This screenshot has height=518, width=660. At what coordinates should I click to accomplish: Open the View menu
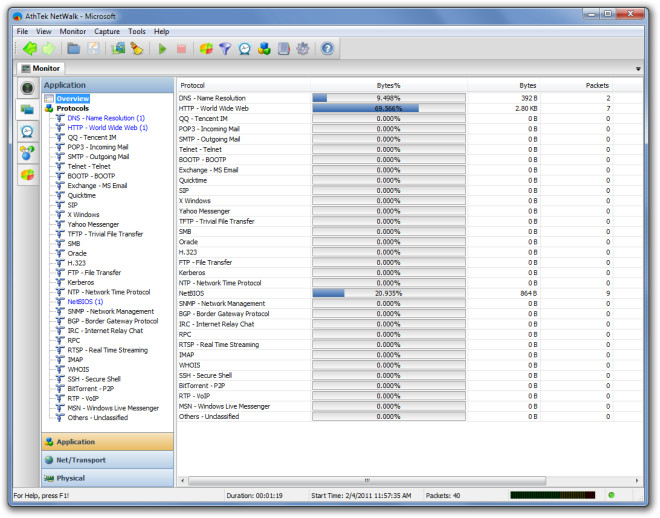[x=43, y=32]
